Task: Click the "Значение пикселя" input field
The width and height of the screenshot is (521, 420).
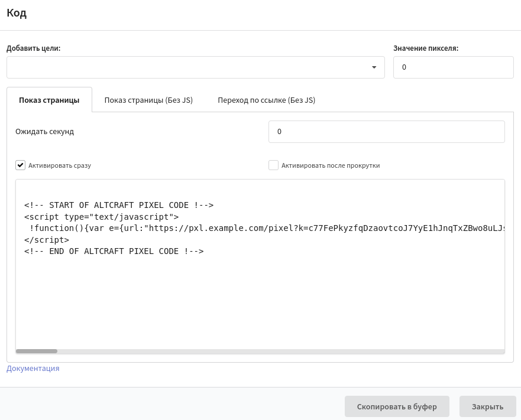Action: (453, 67)
